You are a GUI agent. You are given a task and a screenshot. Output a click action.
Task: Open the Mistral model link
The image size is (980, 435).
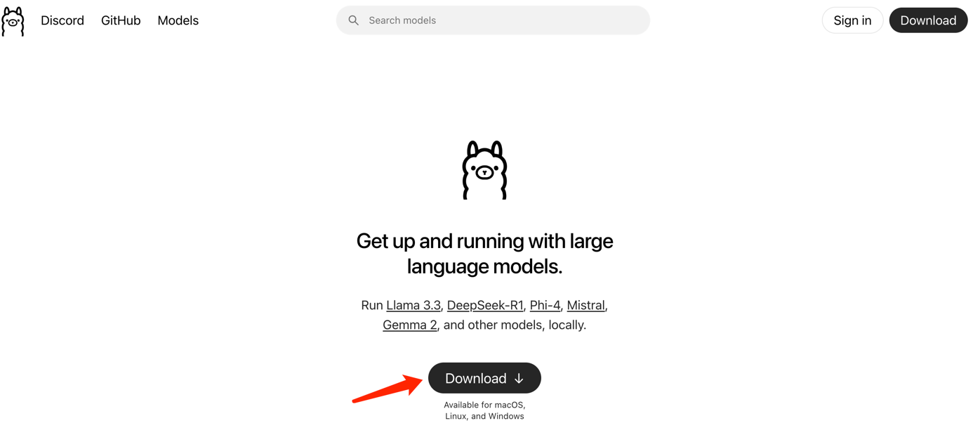(x=585, y=305)
